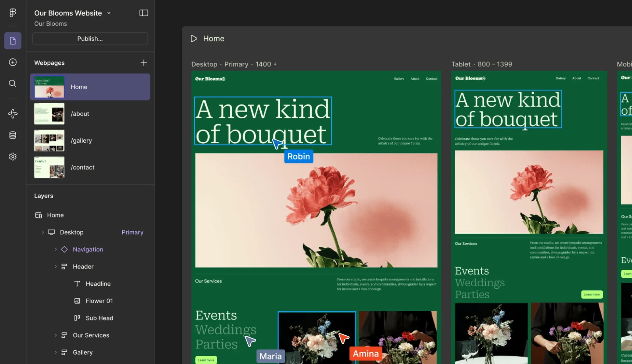Click the Publish button
The height and width of the screenshot is (364, 632).
[x=90, y=39]
